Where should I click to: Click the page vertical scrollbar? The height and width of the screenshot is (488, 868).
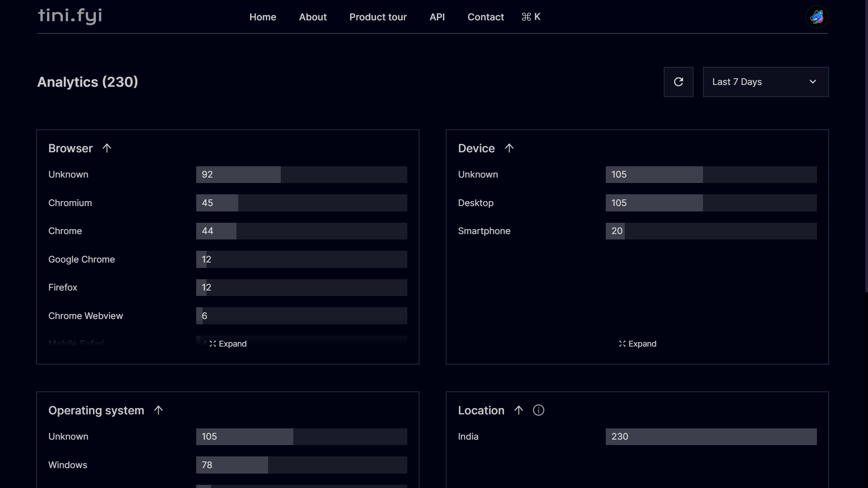pyautogui.click(x=866, y=146)
